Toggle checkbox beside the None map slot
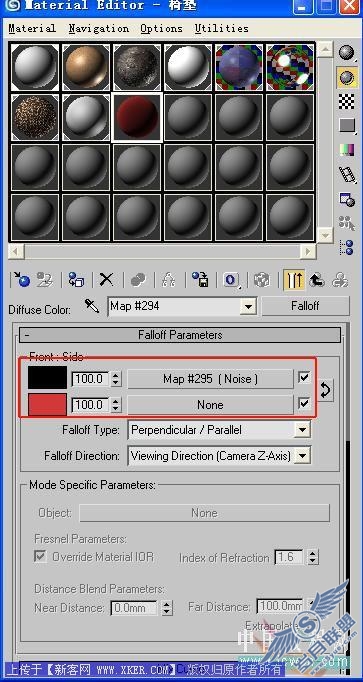The height and width of the screenshot is (682, 363). coord(304,404)
